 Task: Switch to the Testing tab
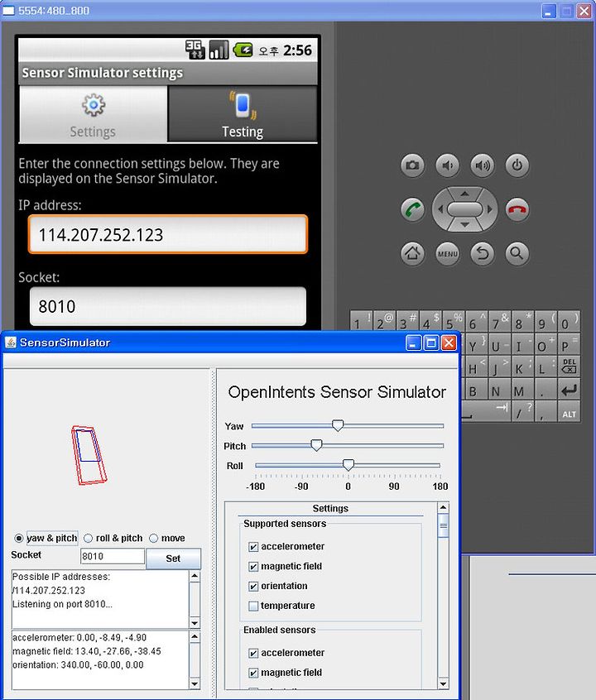point(243,114)
